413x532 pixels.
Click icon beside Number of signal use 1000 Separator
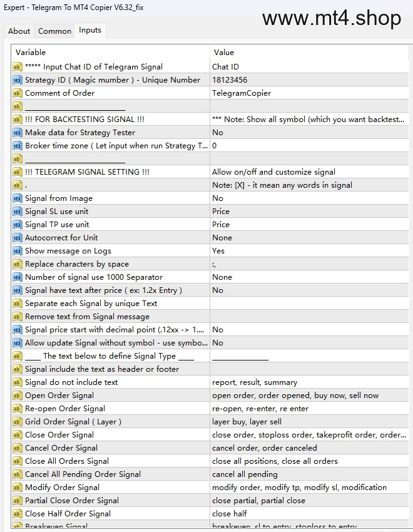point(17,277)
